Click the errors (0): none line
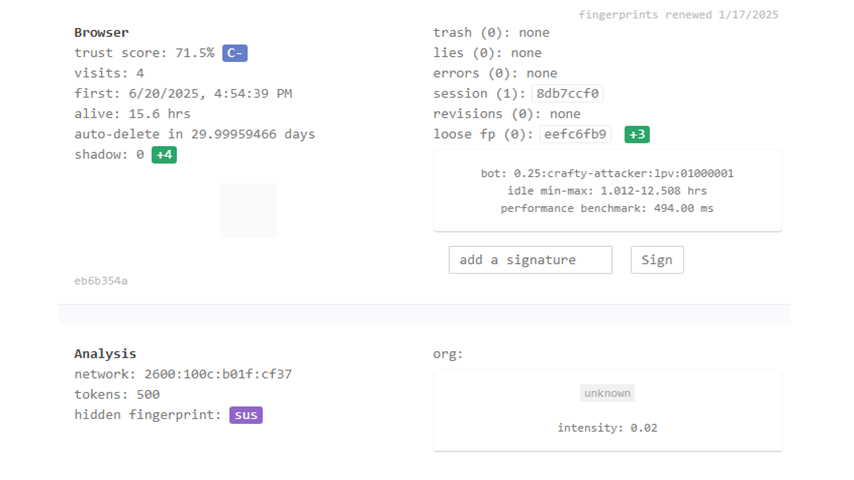This screenshot has height=480, width=854. (495, 73)
